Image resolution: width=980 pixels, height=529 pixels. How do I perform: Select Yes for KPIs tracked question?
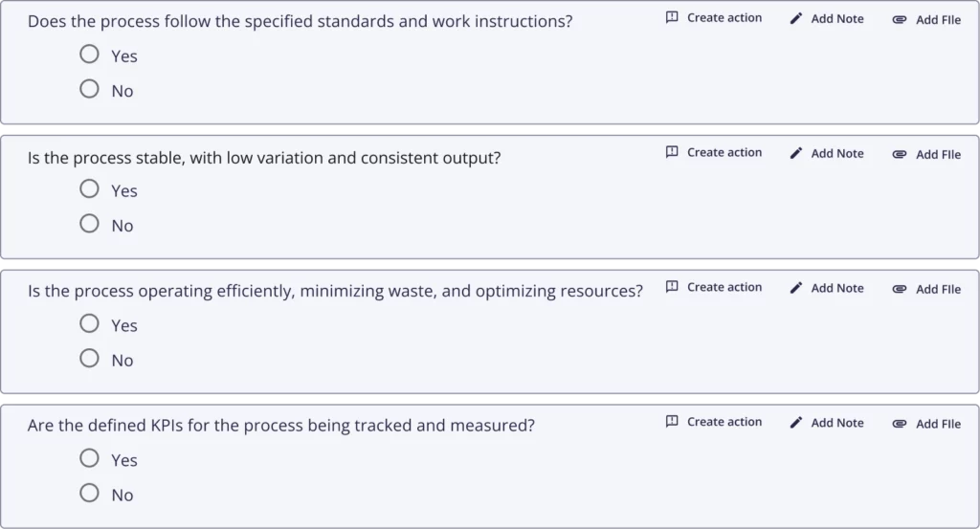click(x=89, y=458)
